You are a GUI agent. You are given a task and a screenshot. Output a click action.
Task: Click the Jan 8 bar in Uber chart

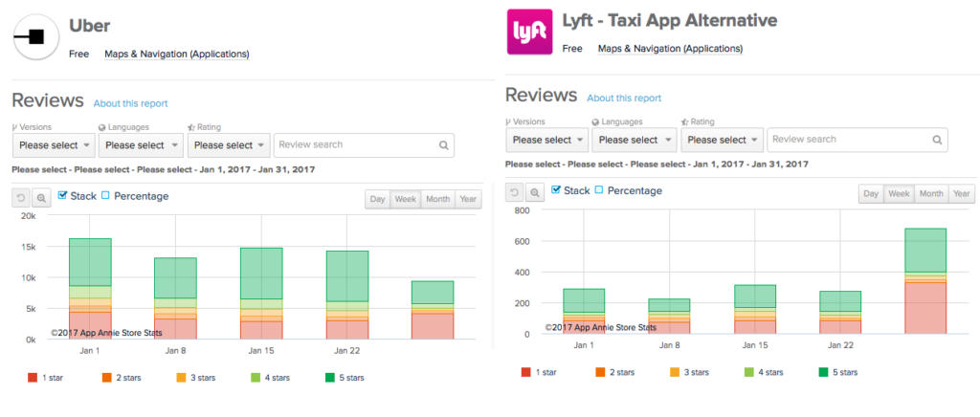176,299
